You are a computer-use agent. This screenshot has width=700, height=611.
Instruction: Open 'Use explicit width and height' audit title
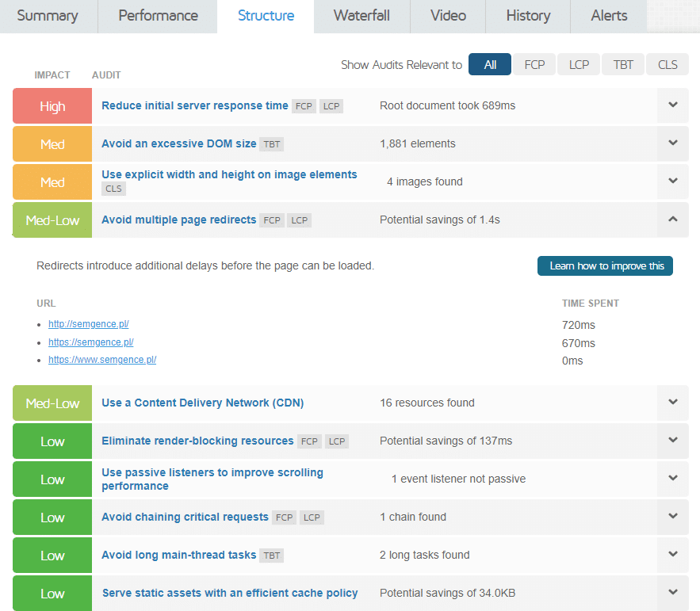(229, 174)
